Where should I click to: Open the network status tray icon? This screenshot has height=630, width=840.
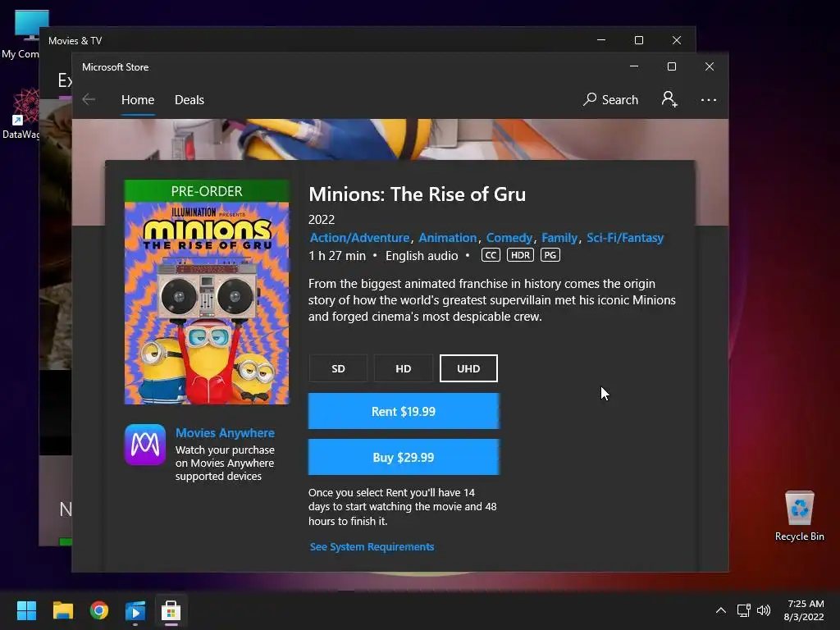743,610
